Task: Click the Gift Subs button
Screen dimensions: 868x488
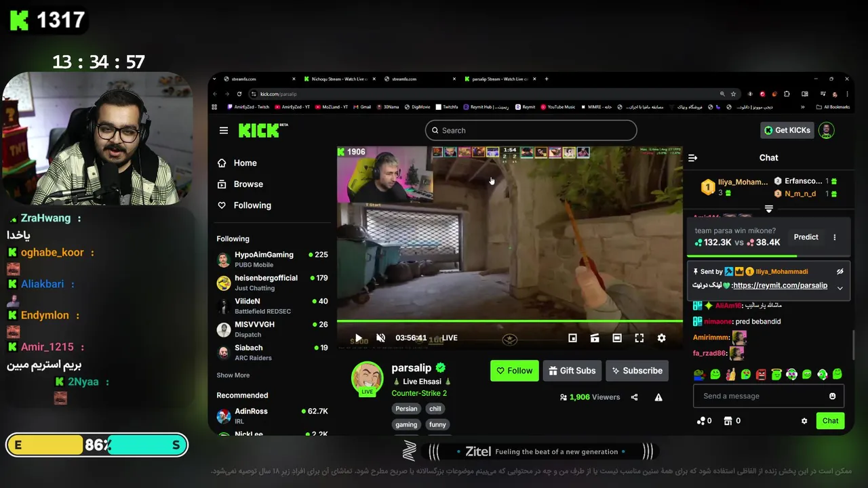Action: click(x=572, y=371)
